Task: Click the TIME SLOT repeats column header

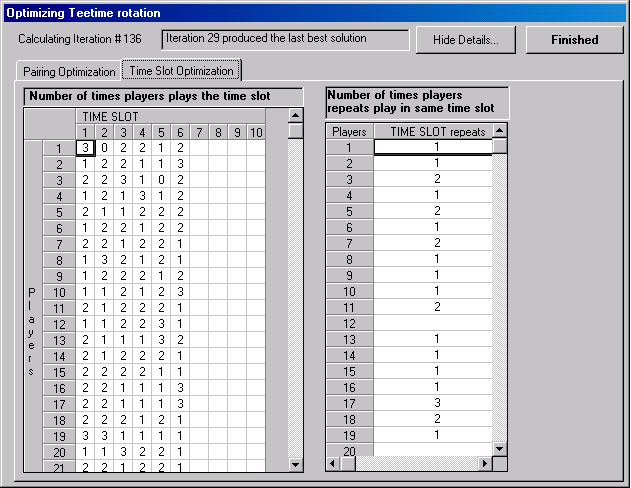Action: point(433,132)
